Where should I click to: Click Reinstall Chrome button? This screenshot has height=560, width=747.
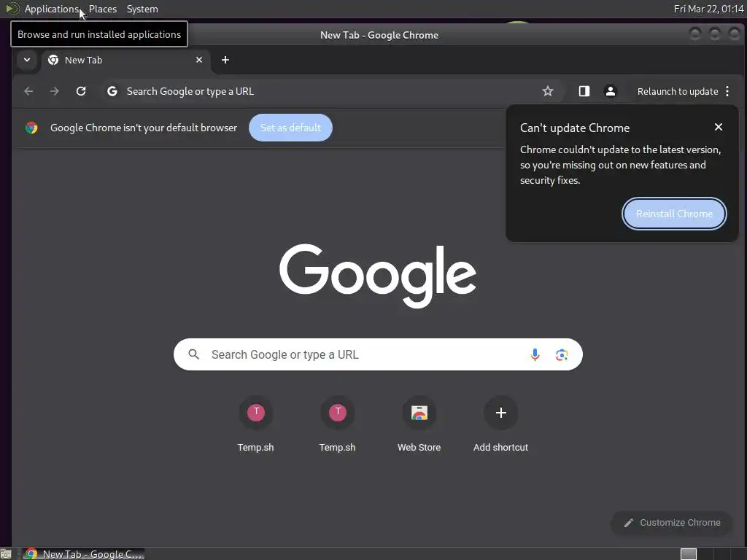click(x=674, y=214)
